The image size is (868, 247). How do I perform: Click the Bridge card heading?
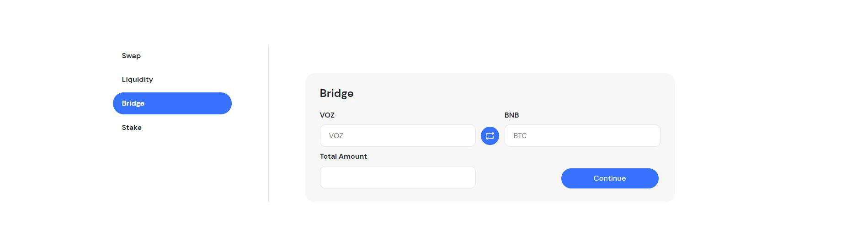pos(336,93)
